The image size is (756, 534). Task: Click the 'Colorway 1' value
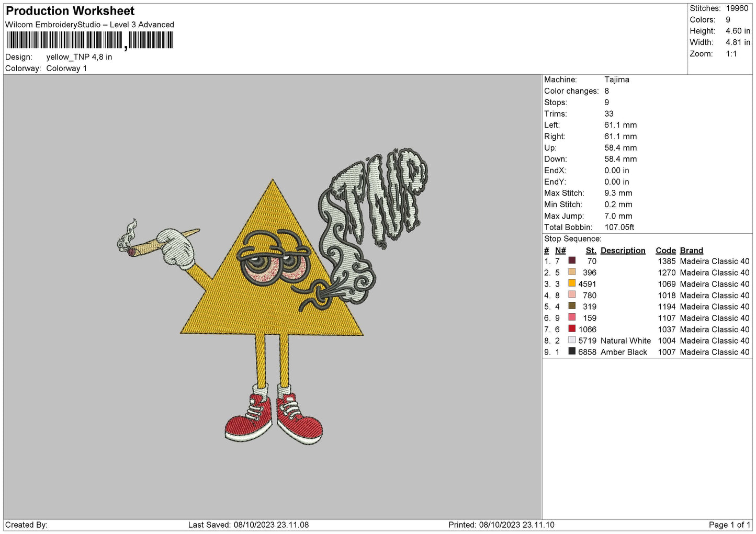click(66, 69)
